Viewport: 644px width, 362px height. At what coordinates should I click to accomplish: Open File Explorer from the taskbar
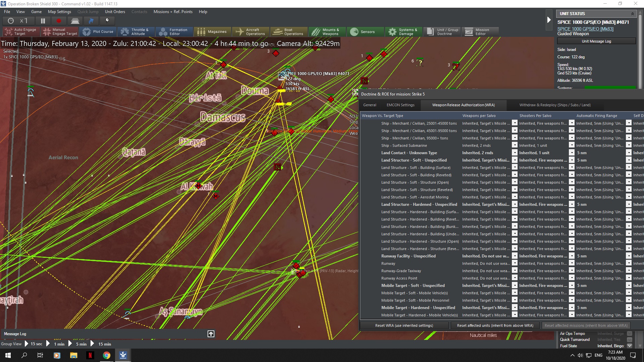tap(73, 355)
